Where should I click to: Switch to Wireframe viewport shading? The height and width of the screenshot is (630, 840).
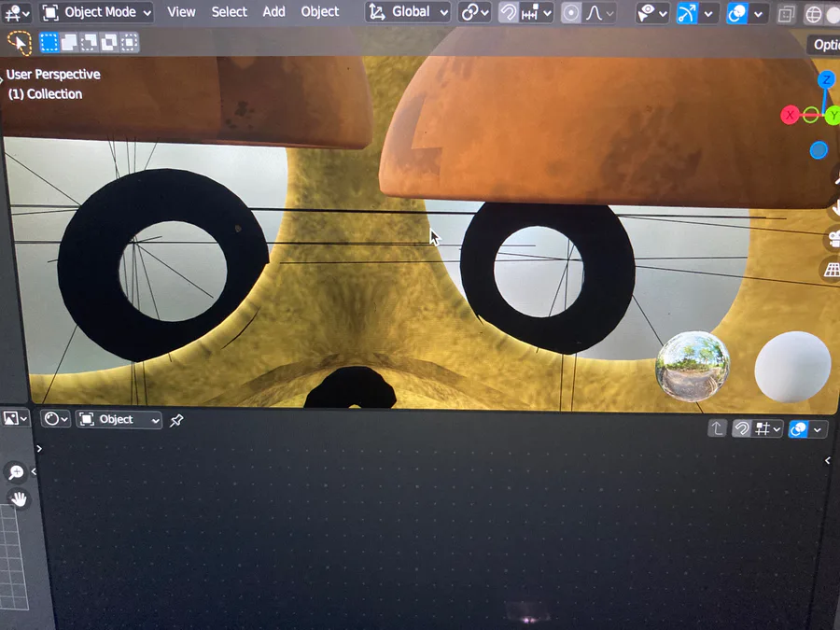coord(813,16)
